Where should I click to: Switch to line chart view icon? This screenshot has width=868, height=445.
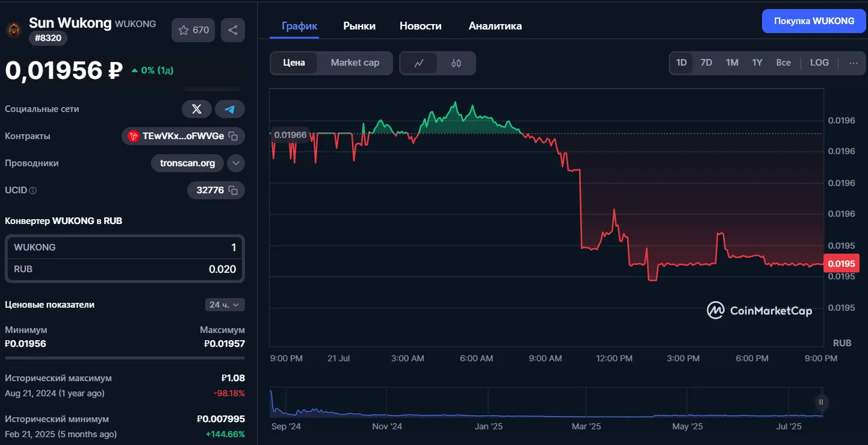coord(420,63)
